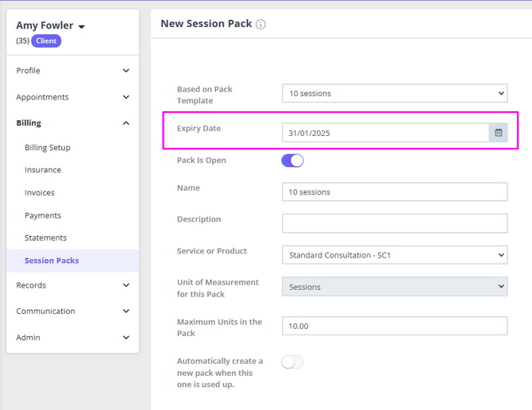This screenshot has width=532, height=410.
Task: Click the Maximum Units in the Pack field
Action: tap(394, 326)
